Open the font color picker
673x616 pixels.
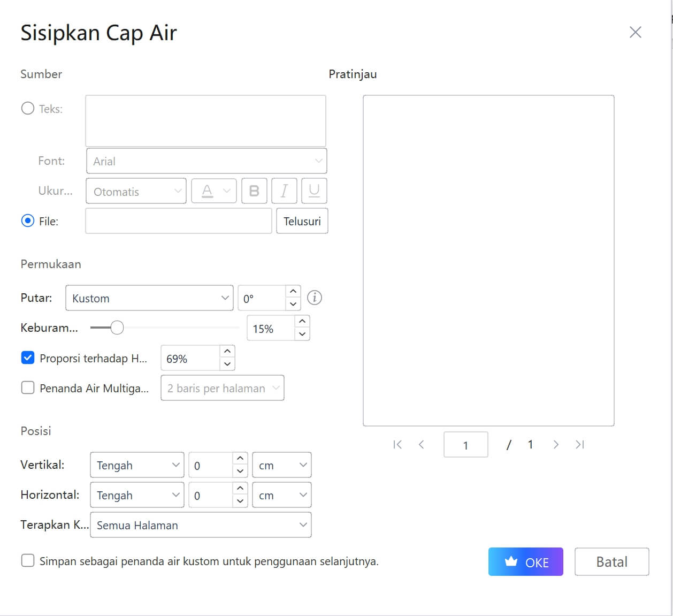tap(213, 191)
